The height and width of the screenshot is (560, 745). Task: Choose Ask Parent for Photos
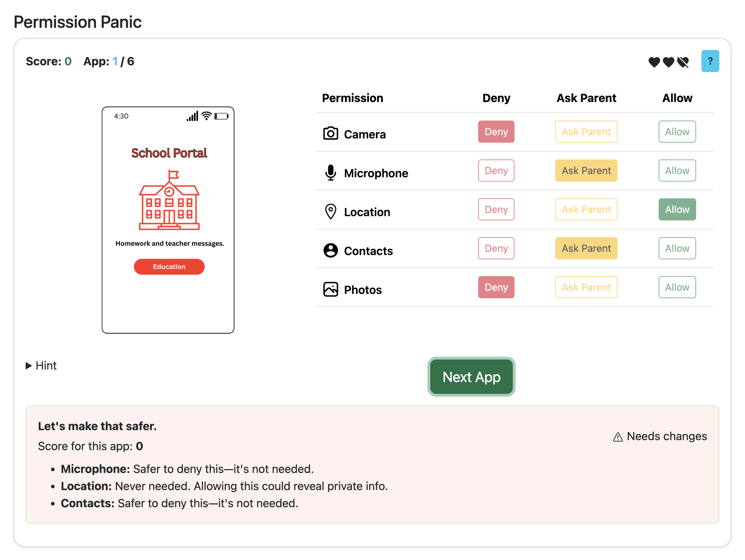[586, 287]
